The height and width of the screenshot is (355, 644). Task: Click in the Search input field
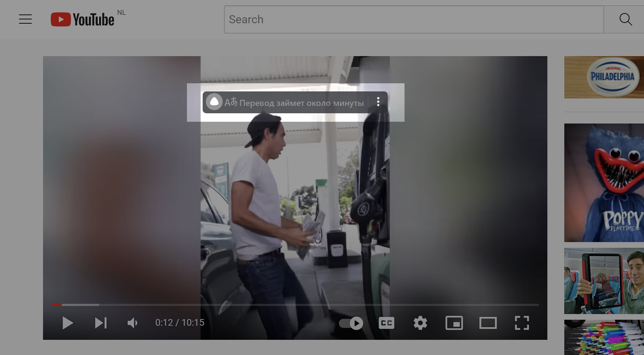[x=414, y=19]
